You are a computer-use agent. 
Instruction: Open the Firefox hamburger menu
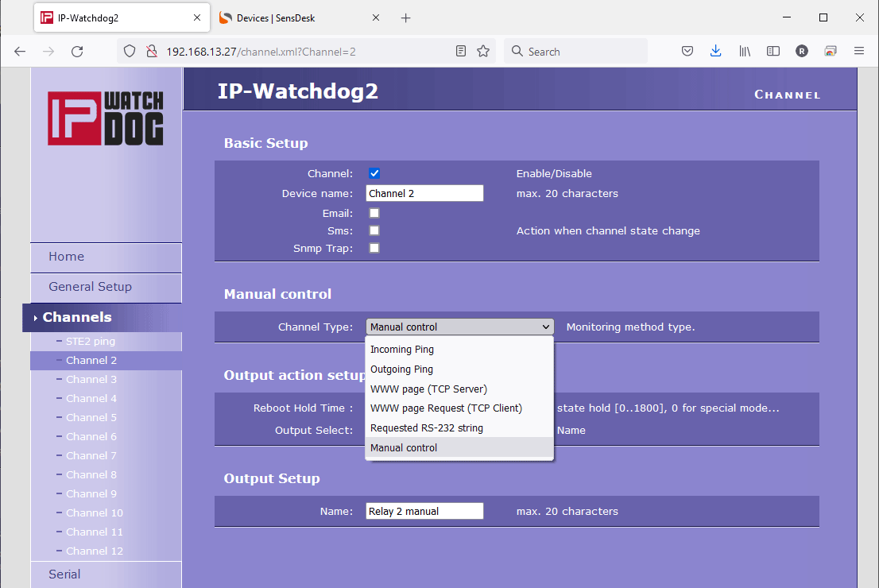[858, 52]
